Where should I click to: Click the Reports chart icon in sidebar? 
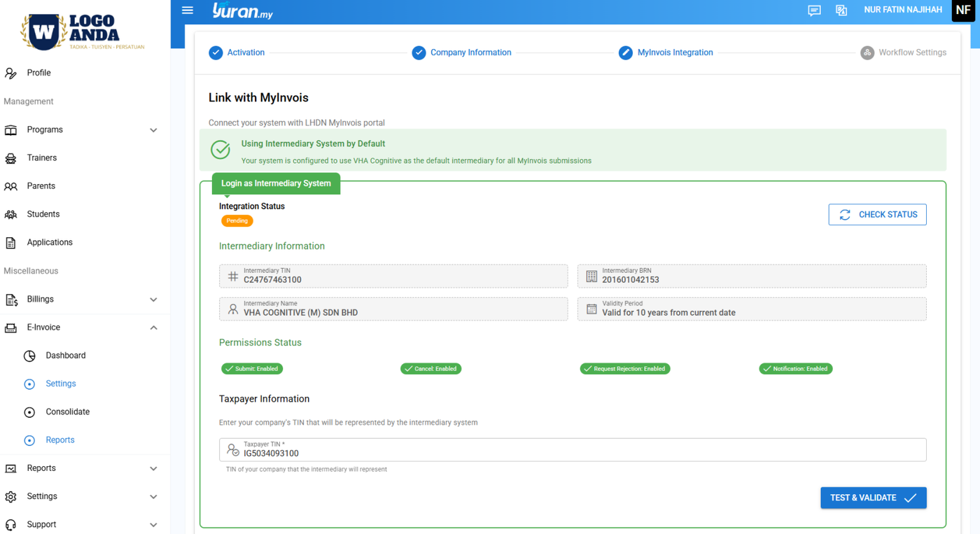(11, 468)
